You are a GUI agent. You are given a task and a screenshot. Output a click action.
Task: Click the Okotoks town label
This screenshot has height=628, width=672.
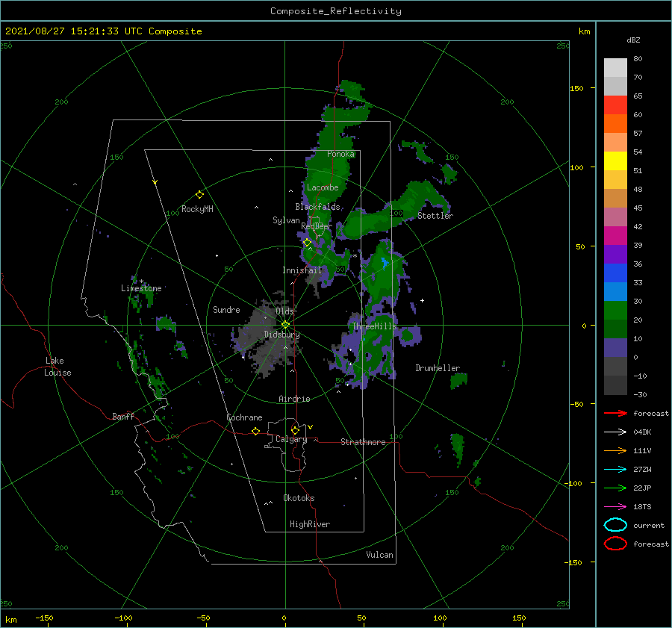[x=299, y=498]
